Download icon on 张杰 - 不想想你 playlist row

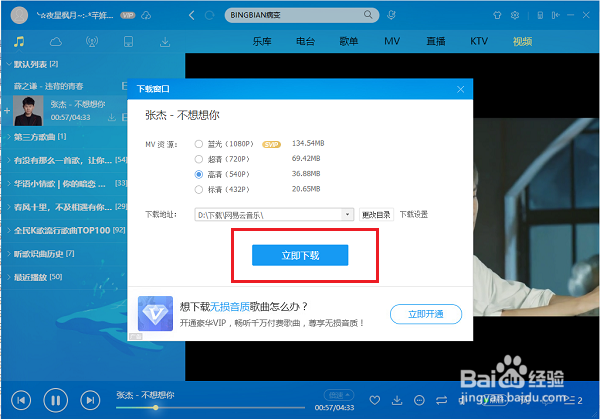click(112, 117)
